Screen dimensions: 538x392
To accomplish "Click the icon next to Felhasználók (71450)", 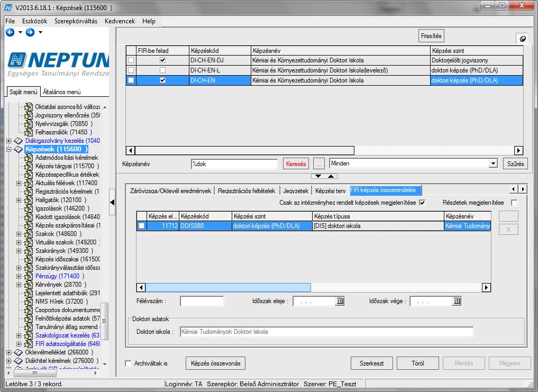I will tap(29, 132).
